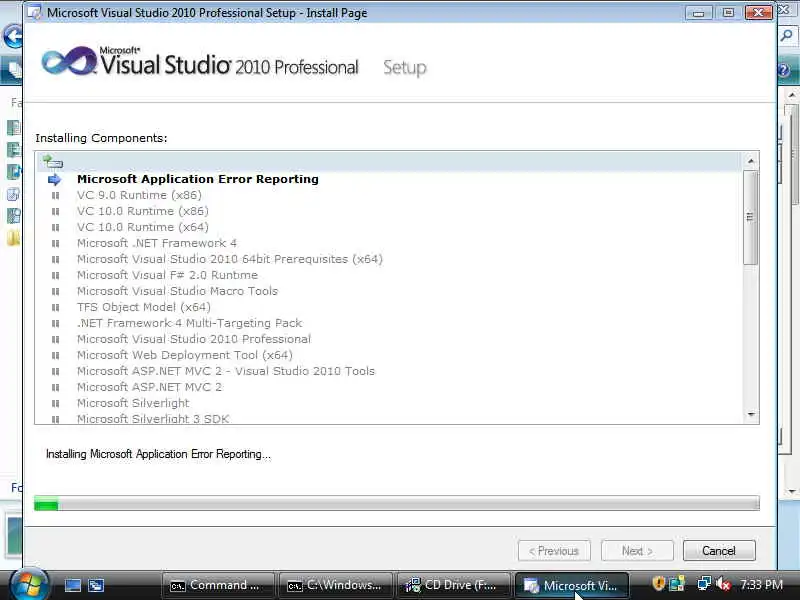The image size is (800, 600).
Task: Switch to CD Drive (F:) taskbar button
Action: point(454,585)
